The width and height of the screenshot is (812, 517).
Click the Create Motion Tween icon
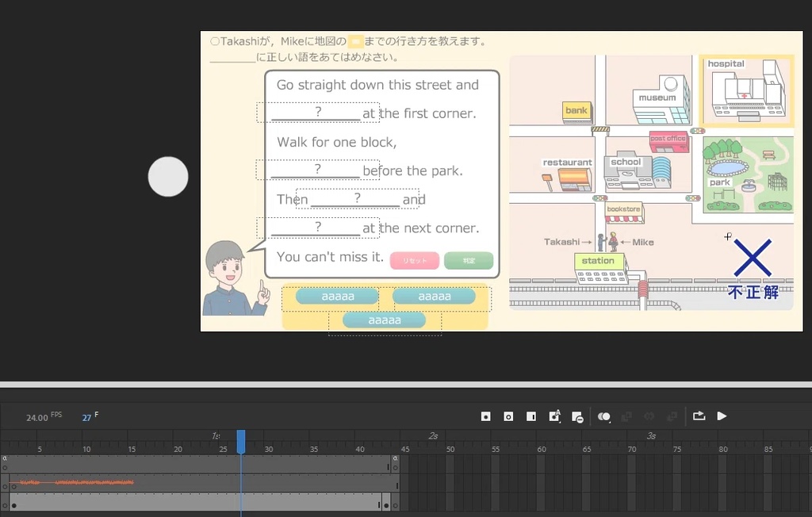[626, 416]
